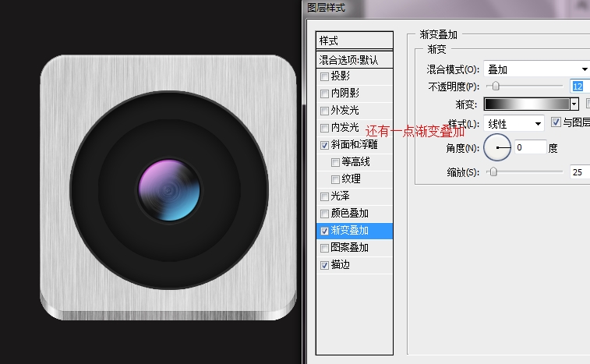Enable the 外发光 outer glow checkbox
The height and width of the screenshot is (364, 590).
pos(325,111)
